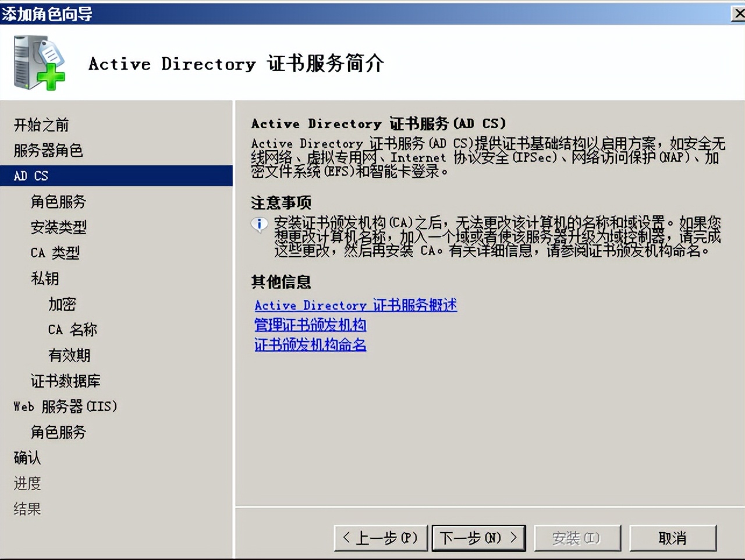Select Web 服务器(IIS) step
This screenshot has width=745, height=560.
[x=65, y=406]
